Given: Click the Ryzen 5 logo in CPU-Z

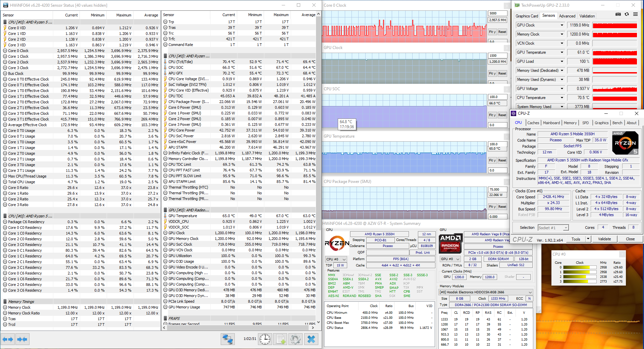Looking at the screenshot, I should [x=625, y=143].
